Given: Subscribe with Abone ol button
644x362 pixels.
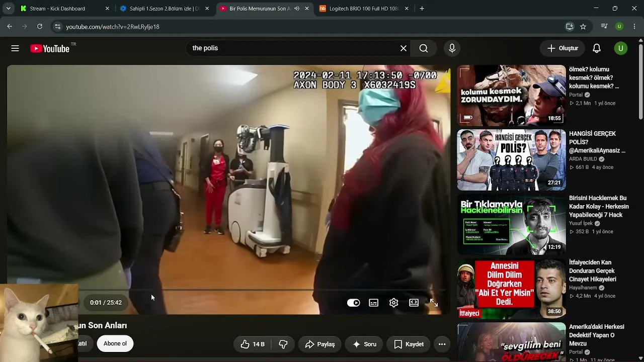Looking at the screenshot, I should tap(115, 344).
